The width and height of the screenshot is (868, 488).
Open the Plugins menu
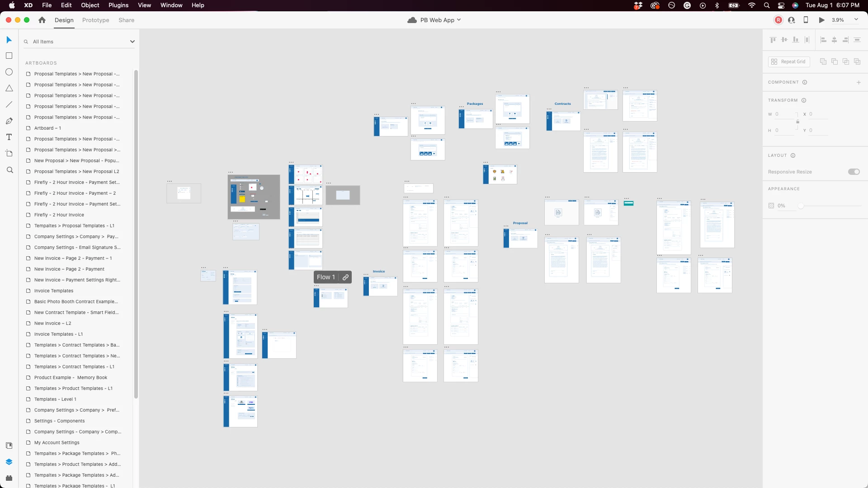click(118, 5)
